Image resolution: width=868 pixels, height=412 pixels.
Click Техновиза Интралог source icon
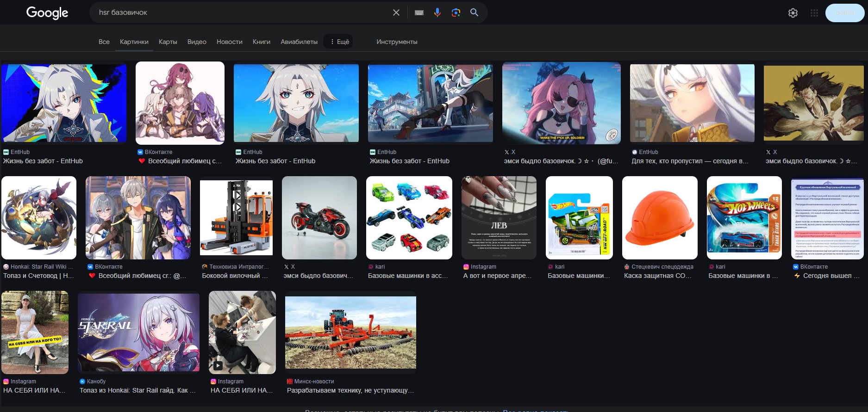click(x=205, y=267)
